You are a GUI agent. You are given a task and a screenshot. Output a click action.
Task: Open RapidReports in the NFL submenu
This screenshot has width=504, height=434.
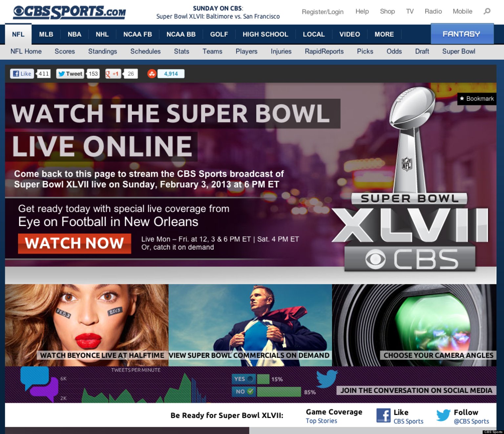tap(324, 52)
